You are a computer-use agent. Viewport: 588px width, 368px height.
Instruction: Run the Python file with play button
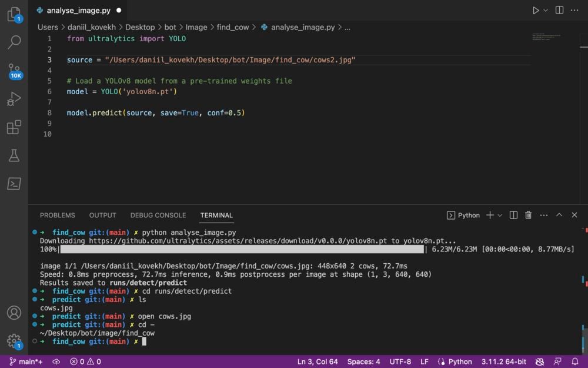point(535,11)
